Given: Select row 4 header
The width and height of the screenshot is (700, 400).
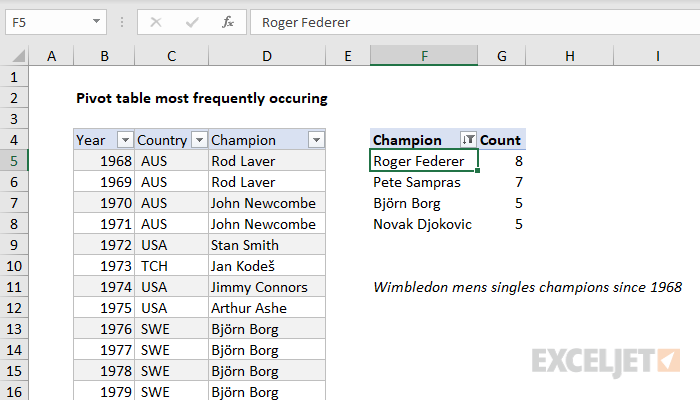Looking at the screenshot, I should tap(14, 140).
